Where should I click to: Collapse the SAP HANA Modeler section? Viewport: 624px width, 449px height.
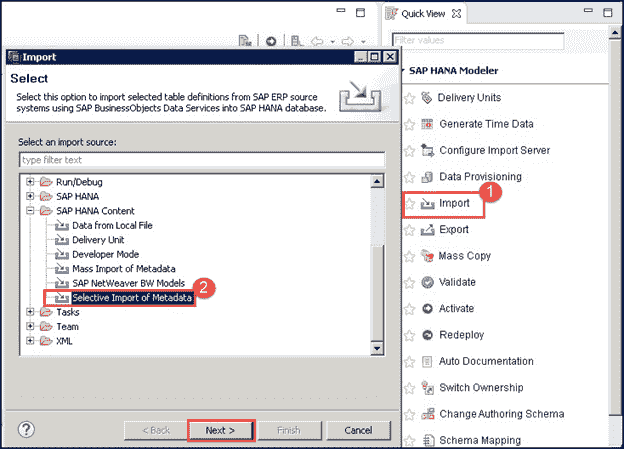point(403,71)
